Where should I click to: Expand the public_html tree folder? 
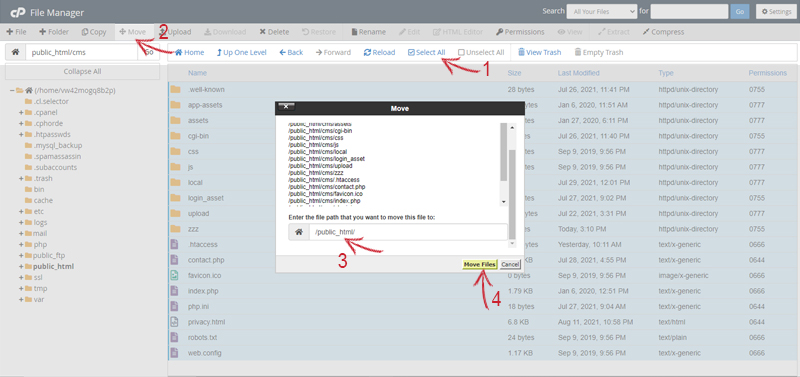(21, 266)
